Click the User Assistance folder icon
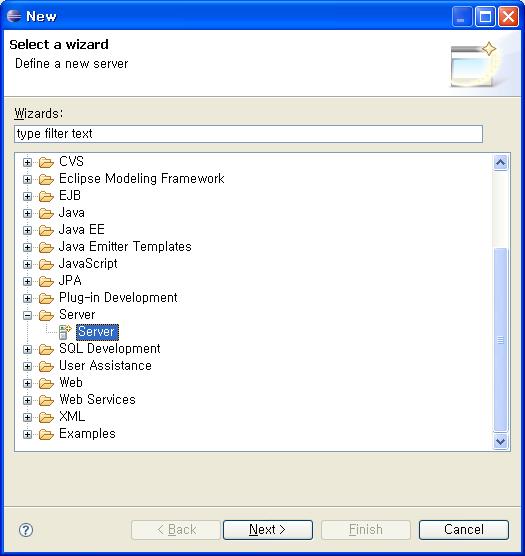 (46, 367)
